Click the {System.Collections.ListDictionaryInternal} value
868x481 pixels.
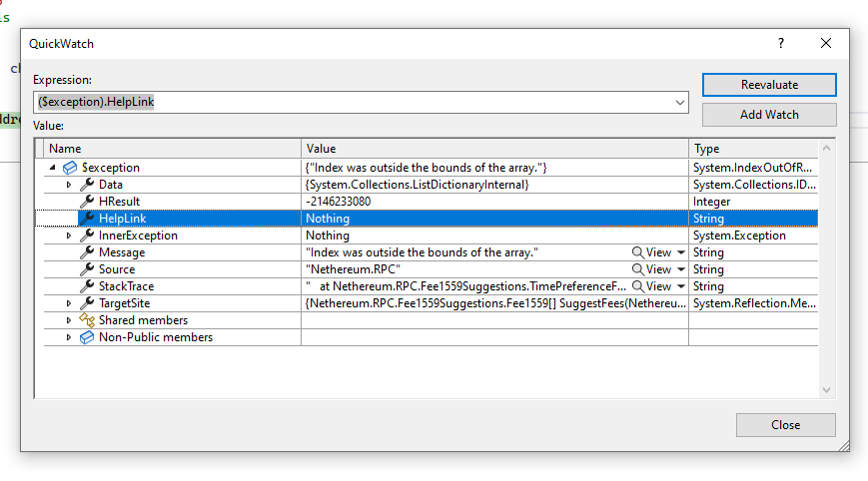(417, 184)
